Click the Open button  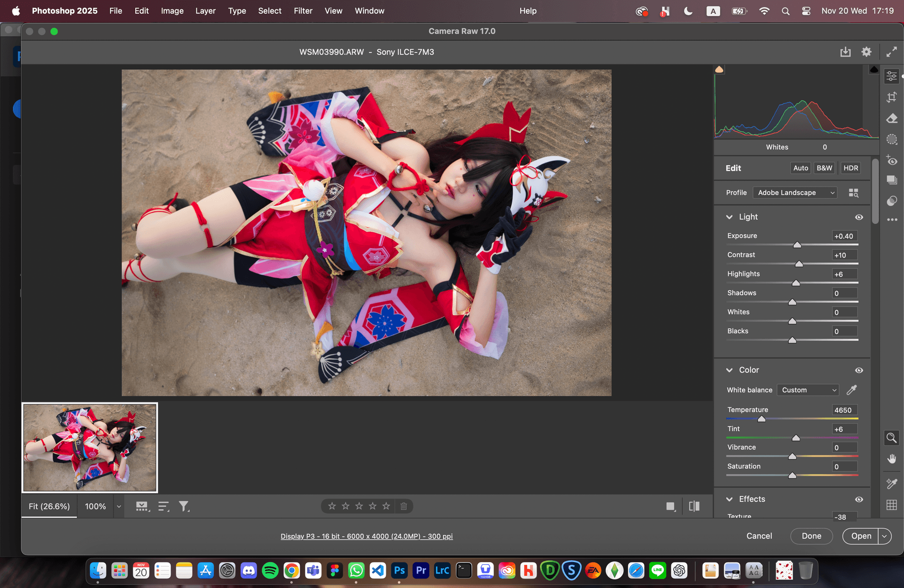click(861, 536)
